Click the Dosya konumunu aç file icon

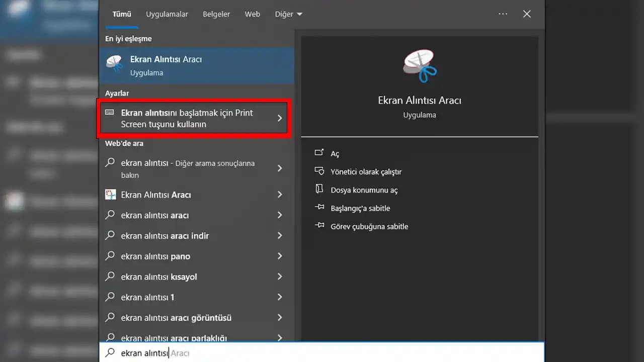pos(319,189)
